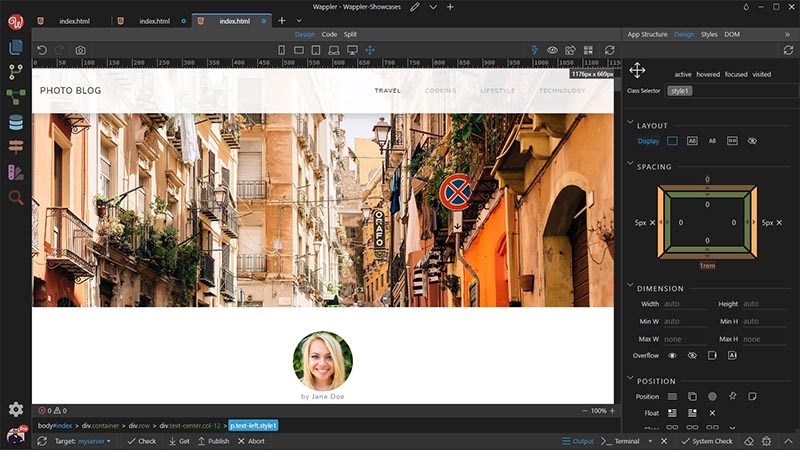The height and width of the screenshot is (450, 800).
Task: Switch to Code view
Action: 329,34
